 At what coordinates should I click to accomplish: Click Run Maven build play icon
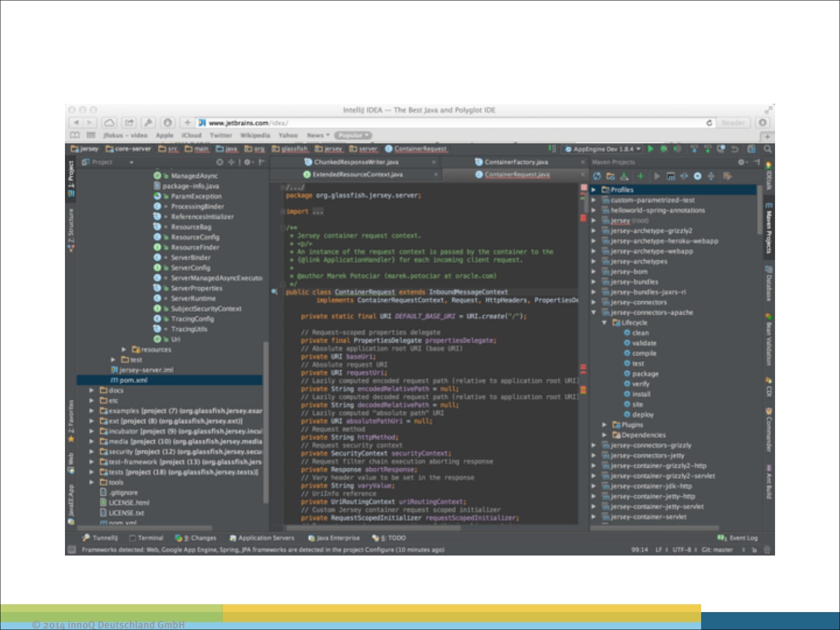point(657,176)
